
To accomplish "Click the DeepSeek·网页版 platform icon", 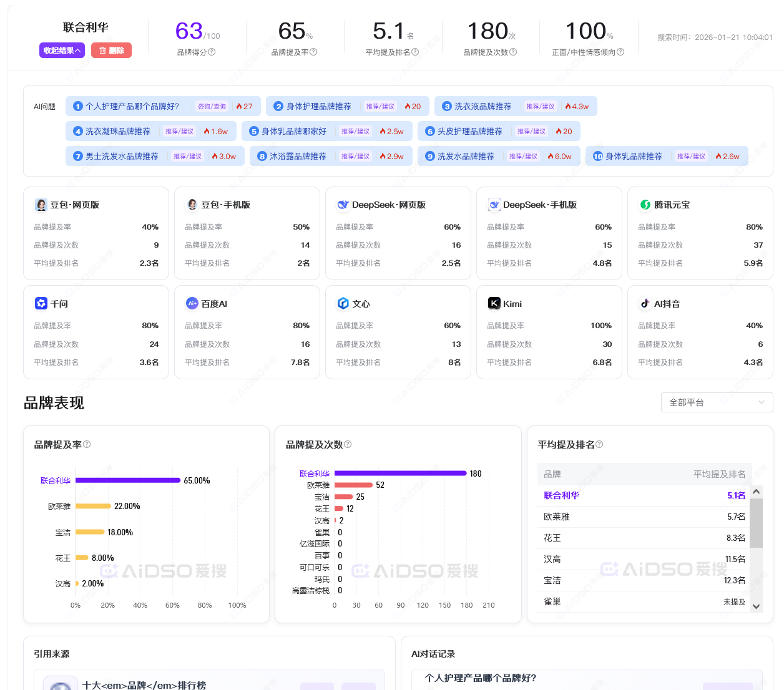I will 343,205.
